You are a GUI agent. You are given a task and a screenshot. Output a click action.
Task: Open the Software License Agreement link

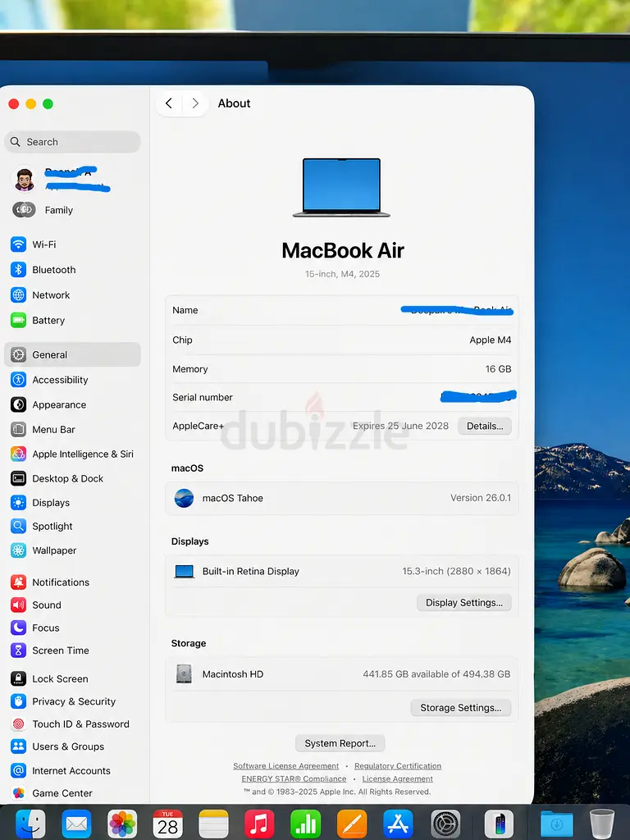(286, 766)
